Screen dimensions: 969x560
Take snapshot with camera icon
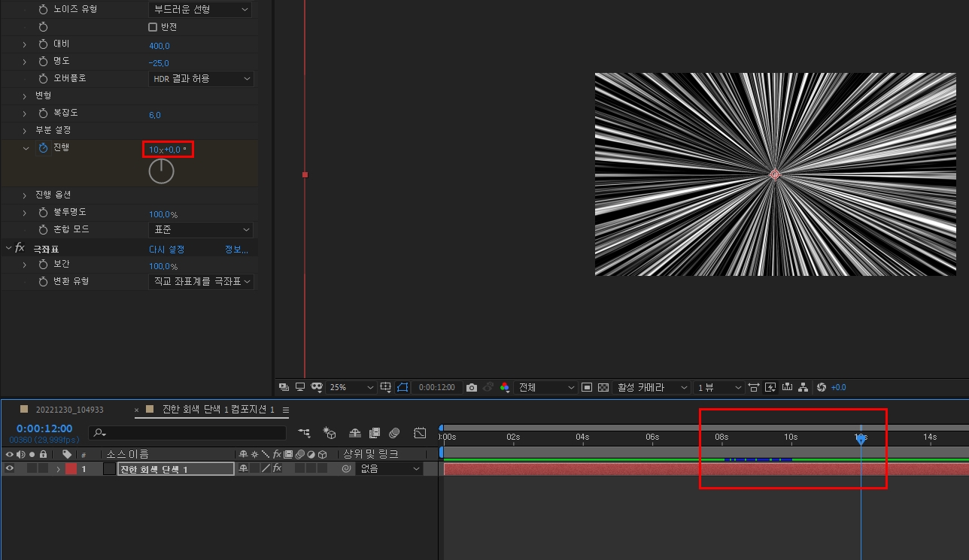tap(472, 387)
